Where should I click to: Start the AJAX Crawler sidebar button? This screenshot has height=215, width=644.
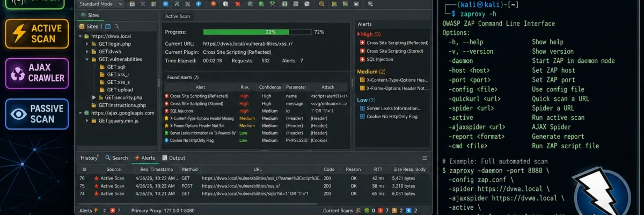tap(37, 74)
